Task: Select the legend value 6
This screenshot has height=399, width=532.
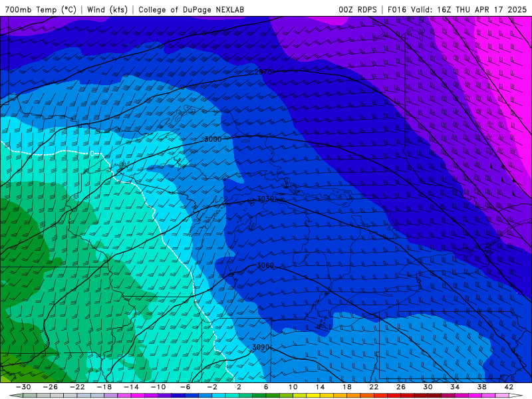Action: 266,387
